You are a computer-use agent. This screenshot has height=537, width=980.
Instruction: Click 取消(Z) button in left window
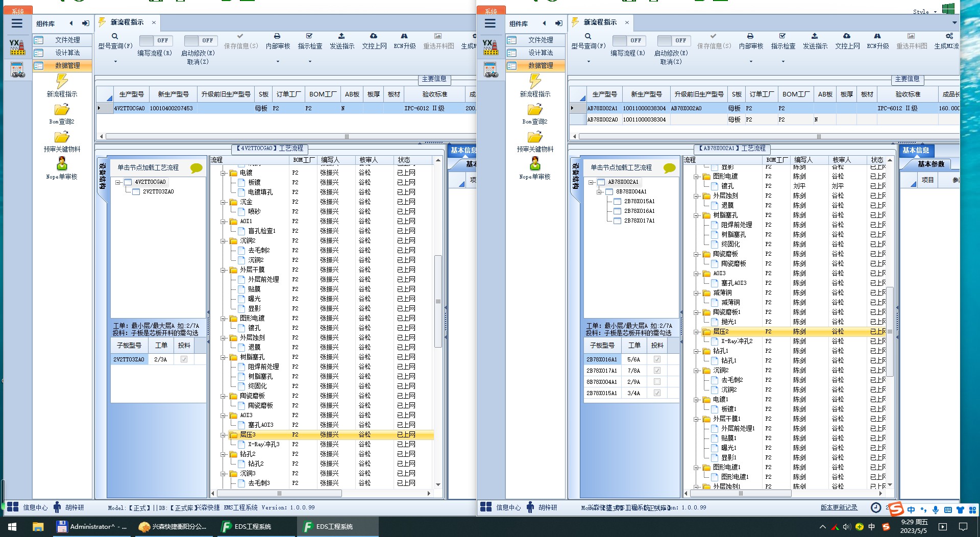click(x=198, y=62)
